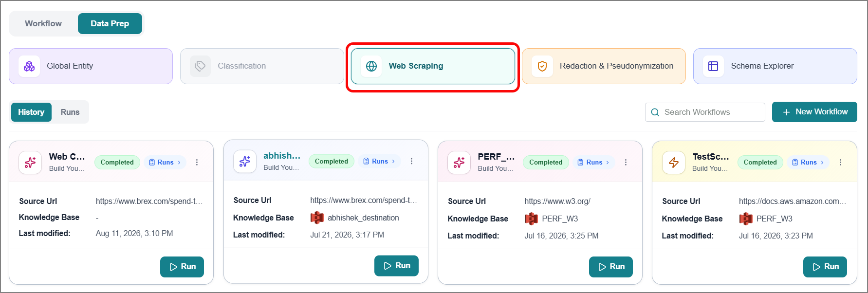Screen dimensions: 868x293
Task: Open more options on TestSc... card
Action: (840, 162)
